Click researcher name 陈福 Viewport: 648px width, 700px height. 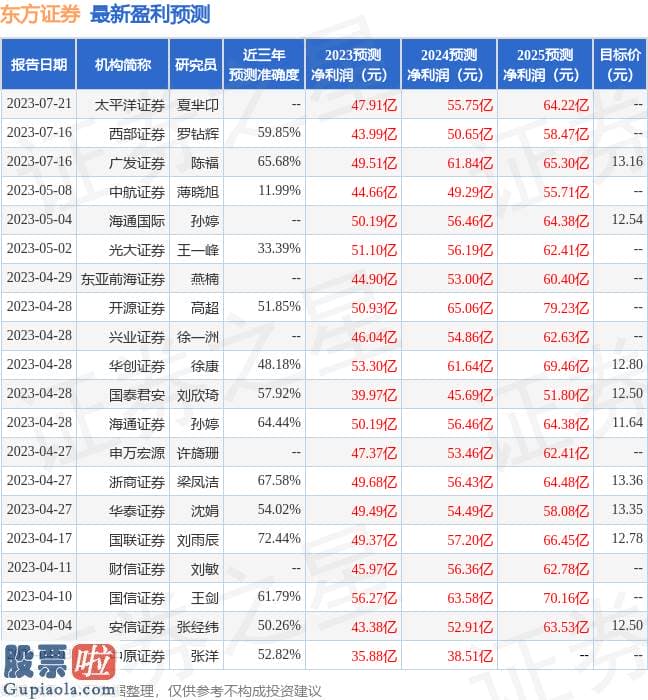(205, 163)
